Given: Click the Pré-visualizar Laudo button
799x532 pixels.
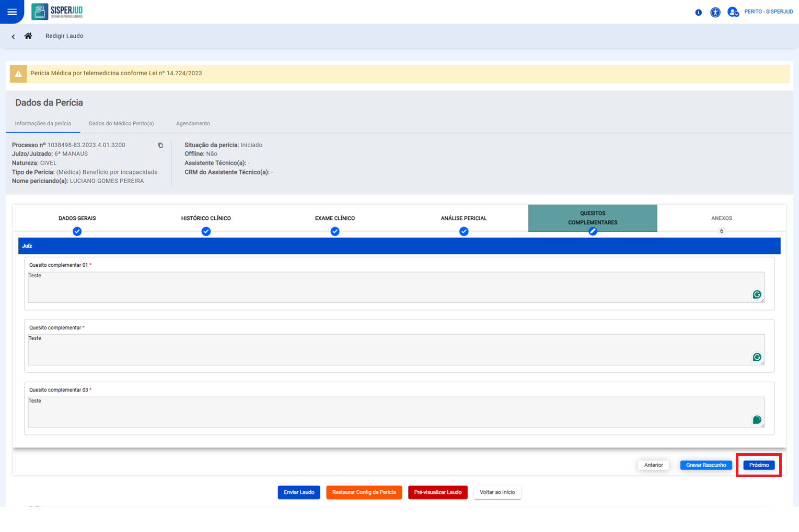Looking at the screenshot, I should tap(437, 492).
